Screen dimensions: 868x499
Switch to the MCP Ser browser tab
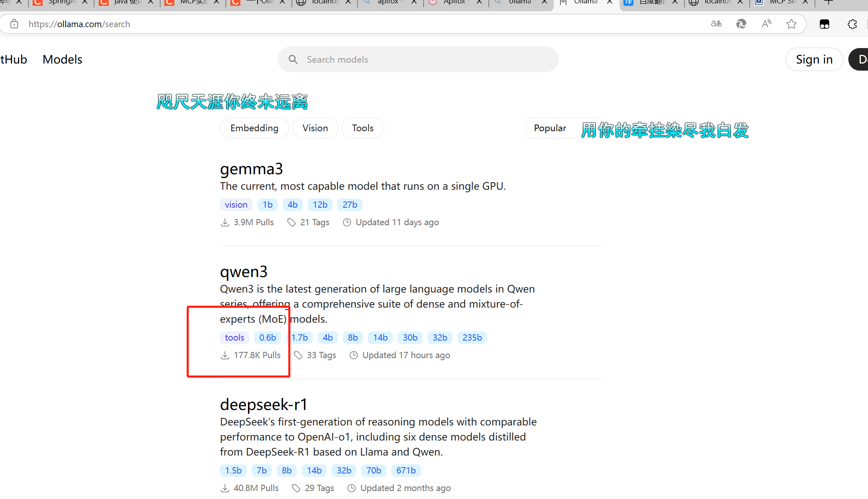point(782,3)
